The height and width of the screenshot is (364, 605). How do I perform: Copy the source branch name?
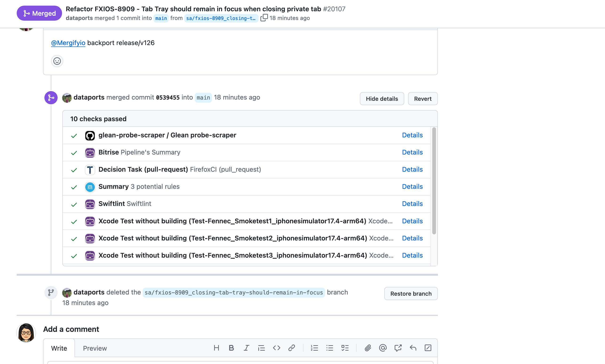pos(264,18)
